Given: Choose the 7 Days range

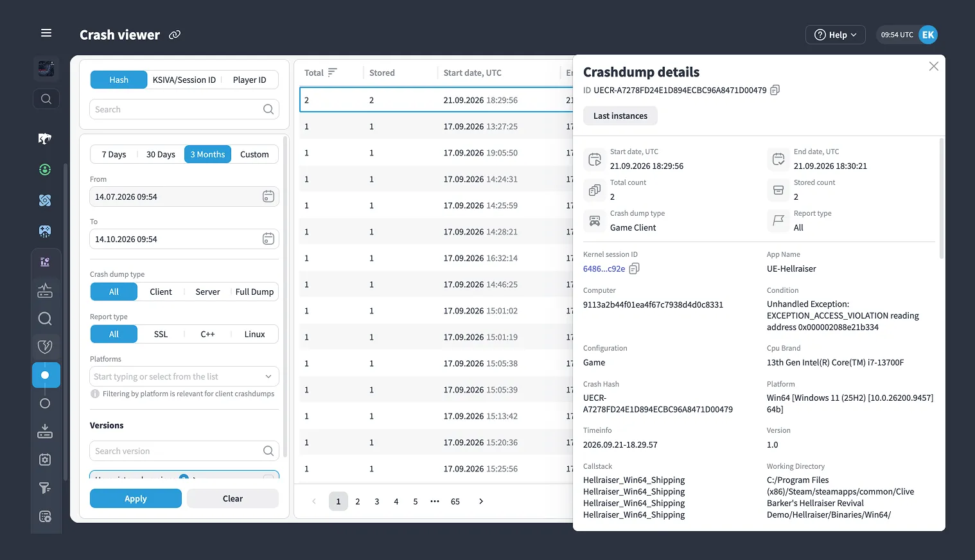Looking at the screenshot, I should pyautogui.click(x=114, y=154).
